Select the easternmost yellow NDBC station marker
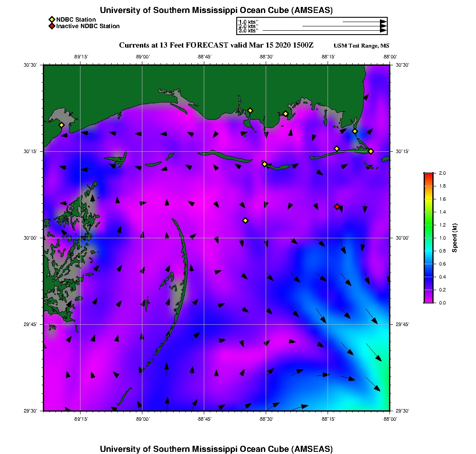This screenshot has height=454, width=476. [371, 151]
